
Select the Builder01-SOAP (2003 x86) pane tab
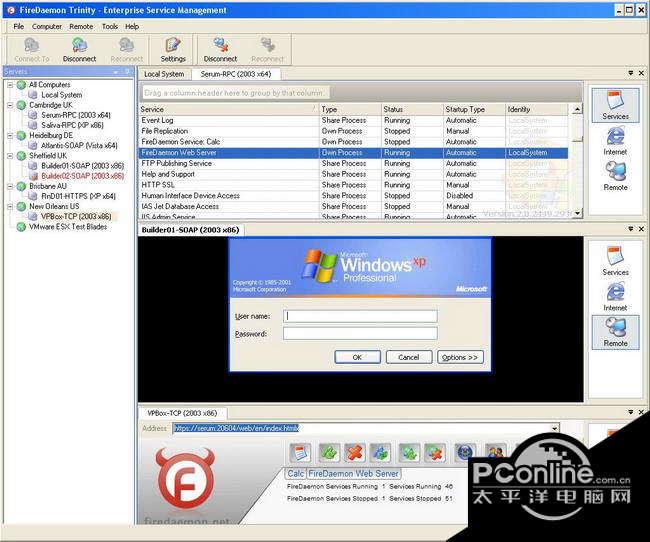click(191, 230)
